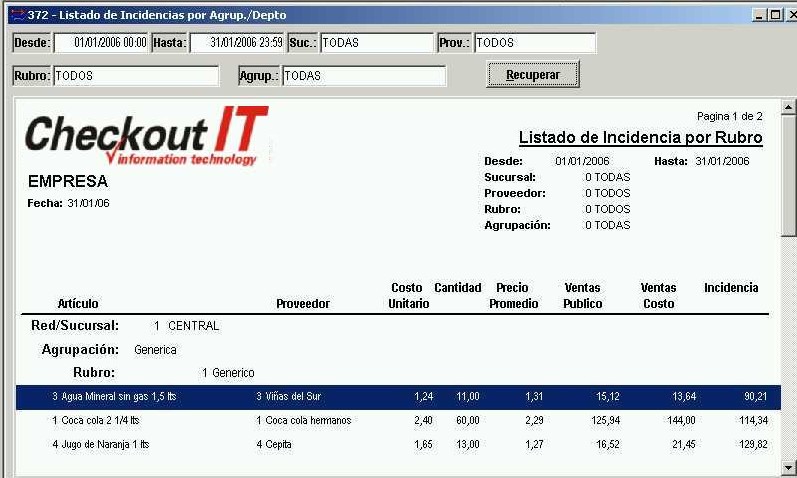Maximize the Listado de Incidencias window
This screenshot has width=797, height=478.
pyautogui.click(x=773, y=15)
